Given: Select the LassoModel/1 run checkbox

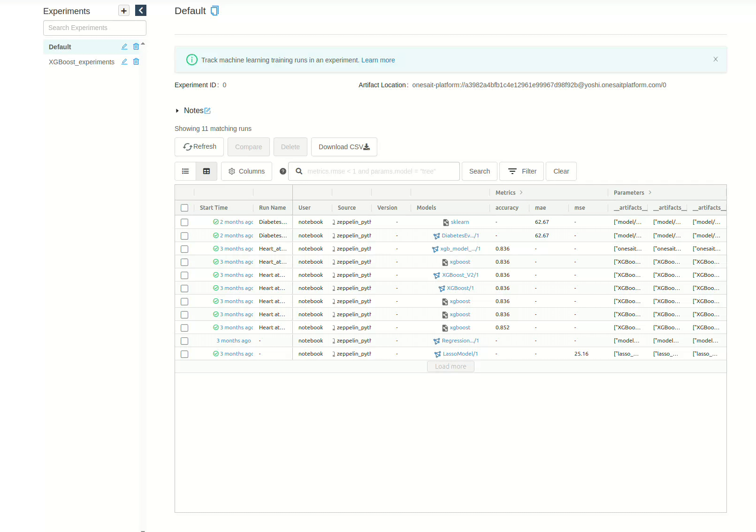Looking at the screenshot, I should 184,354.
